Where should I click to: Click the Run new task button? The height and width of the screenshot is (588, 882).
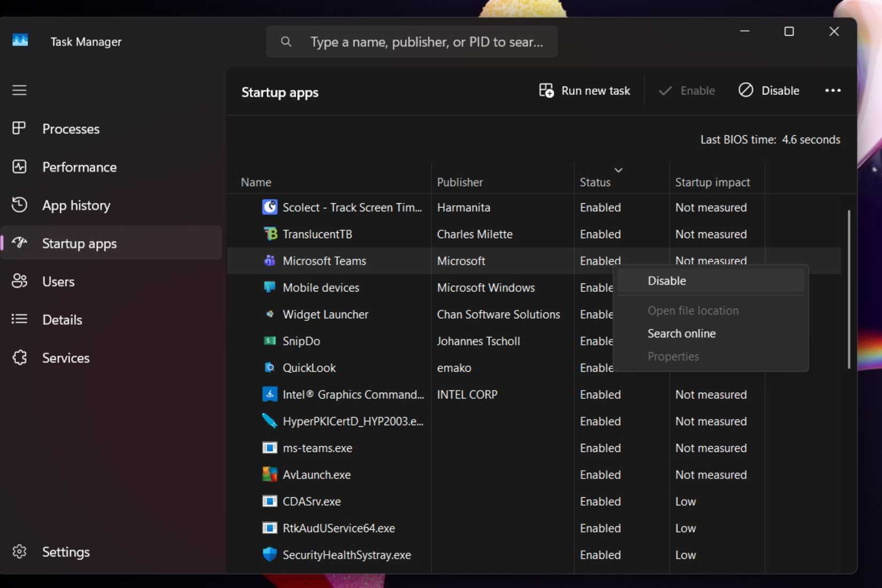point(584,90)
